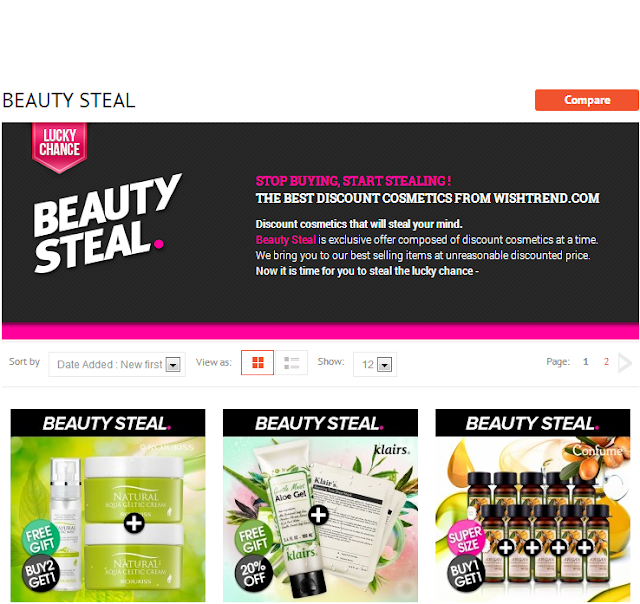
Task: Open the Klairs Aloe Gel product thumbnail
Action: [320, 505]
